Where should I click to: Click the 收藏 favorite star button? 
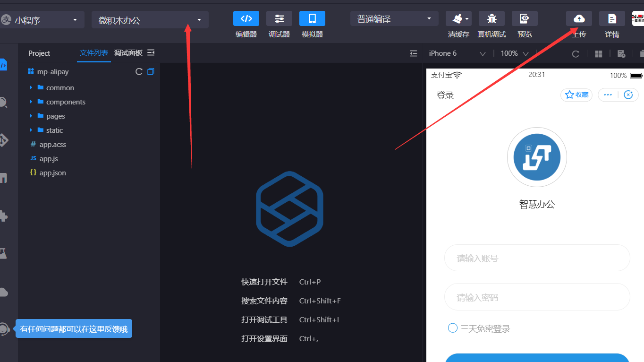click(576, 95)
